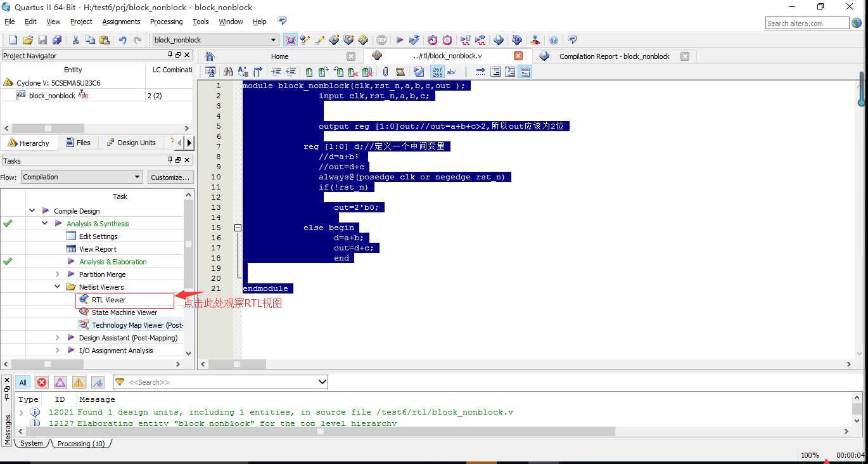Open the Flow Compilation dropdown
Screen dimensions: 868x464
coord(82,177)
